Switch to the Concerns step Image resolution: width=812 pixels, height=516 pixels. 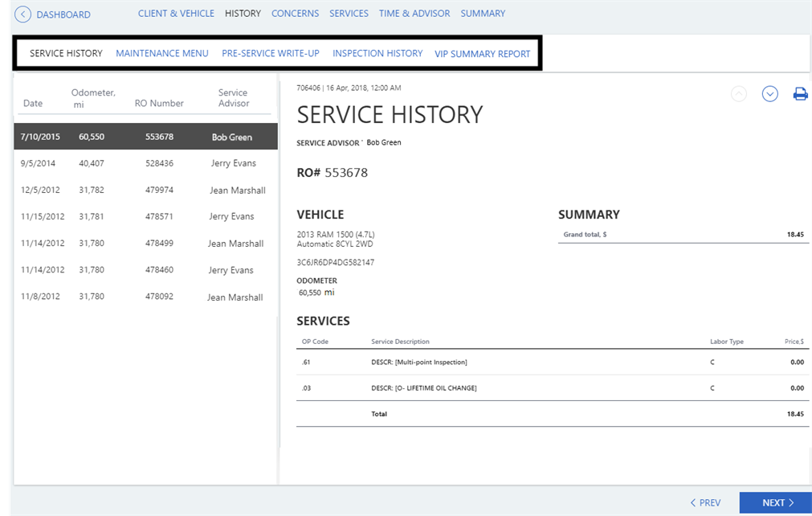point(295,14)
